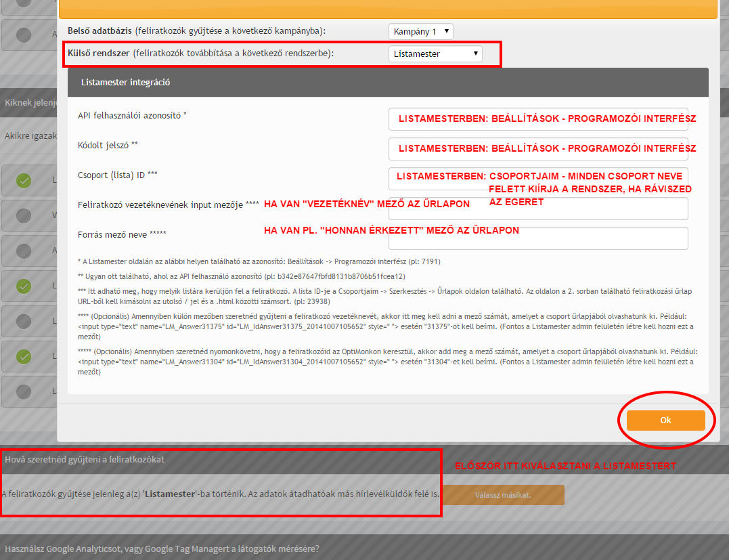Select the Kódolt jelszó ** label
The image size is (729, 560).
click(108, 145)
